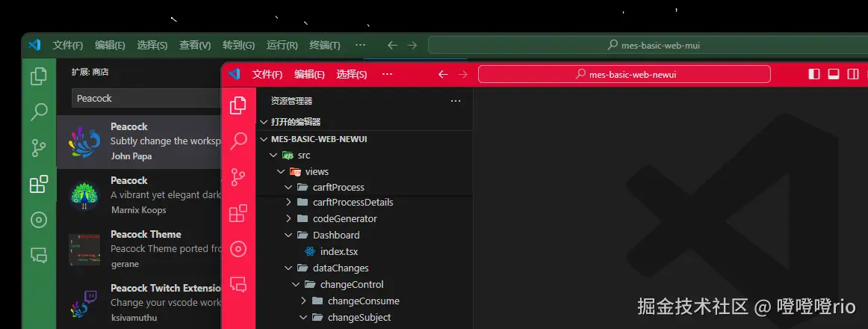This screenshot has height=329, width=868.
Task: Click the Marnix Koops Peacock theme icon
Action: [x=84, y=195]
